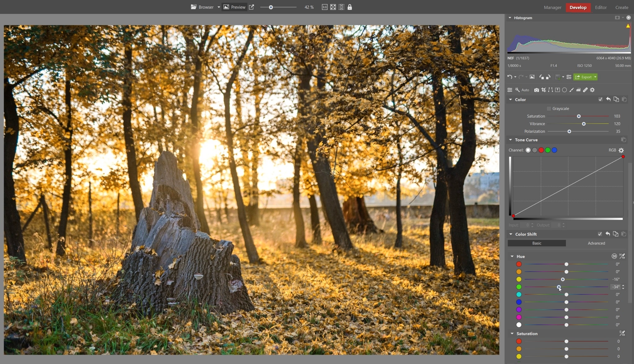This screenshot has width=634, height=364.
Task: Show original image comparison icon
Action: pos(532,77)
